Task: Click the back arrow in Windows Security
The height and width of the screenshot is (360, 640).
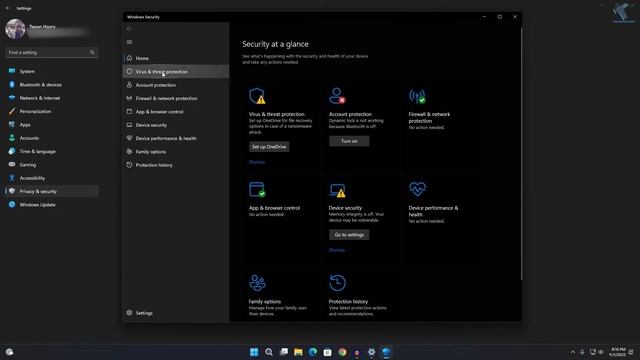Action: 129,29
